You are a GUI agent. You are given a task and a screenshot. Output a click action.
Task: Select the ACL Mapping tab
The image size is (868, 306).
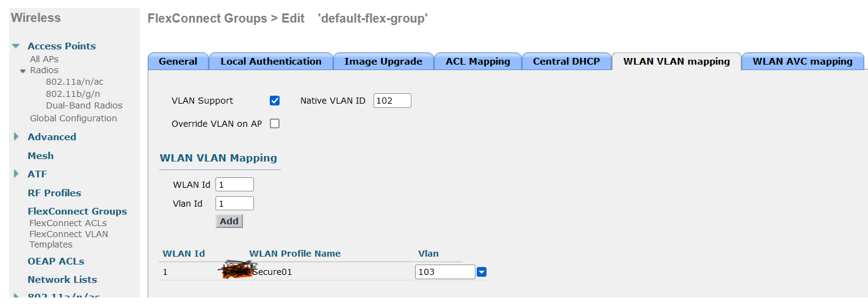(478, 61)
